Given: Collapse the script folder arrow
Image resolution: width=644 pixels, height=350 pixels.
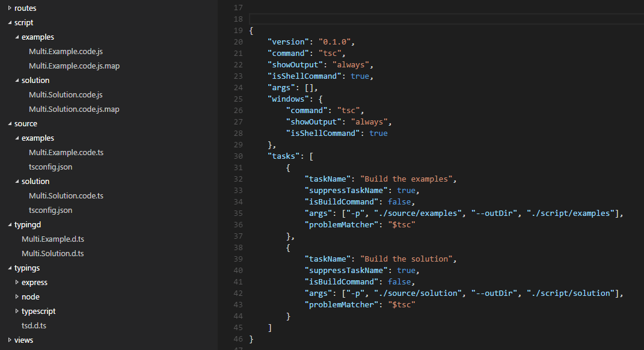Looking at the screenshot, I should [10, 23].
